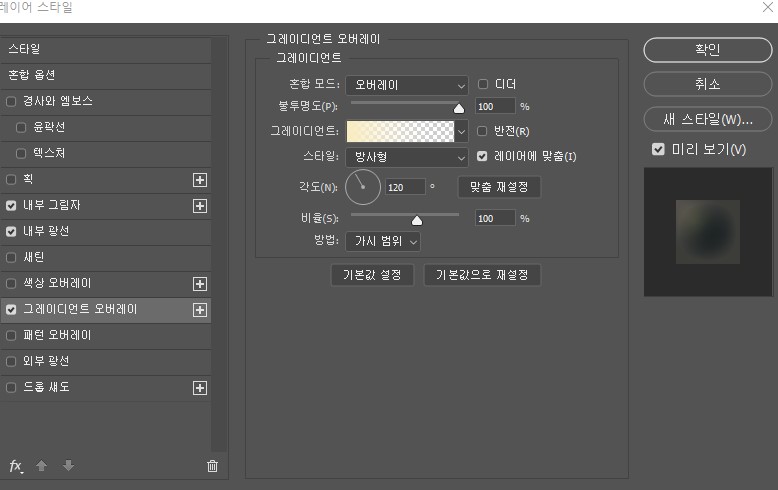Open the 혼합 모드 오버레이 dropdown
The height and width of the screenshot is (490, 778).
coord(406,85)
